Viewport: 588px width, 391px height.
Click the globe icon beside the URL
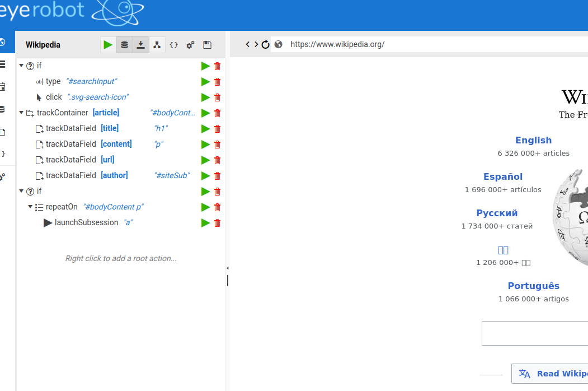pos(278,44)
